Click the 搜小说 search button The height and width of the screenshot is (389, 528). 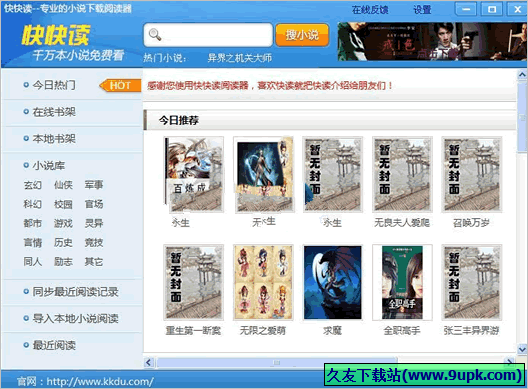(x=302, y=35)
